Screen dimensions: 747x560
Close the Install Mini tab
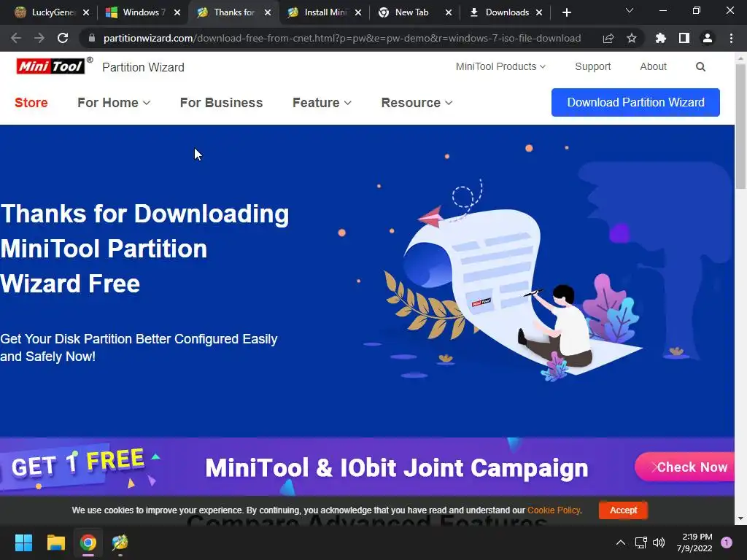click(x=358, y=12)
